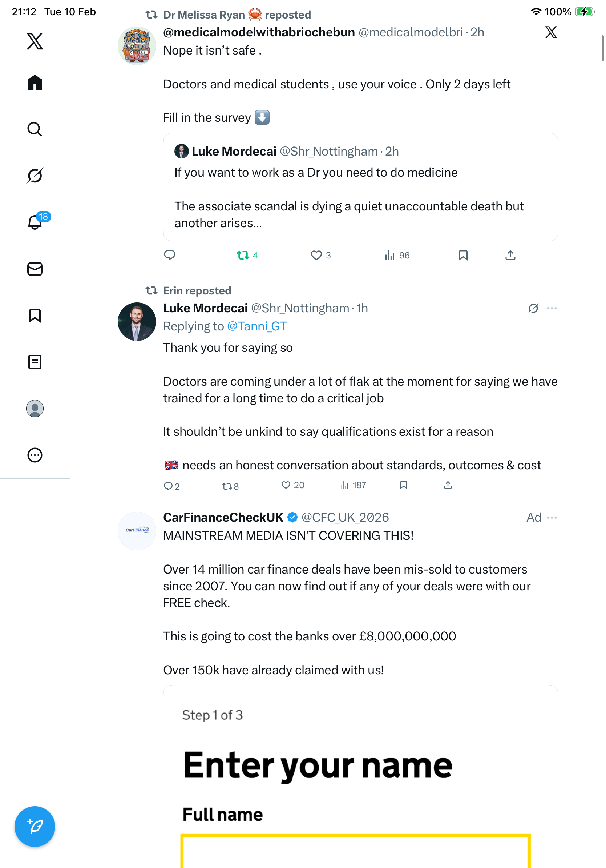Expand the sidebar More menu
Screen dimensions: 606x868
click(35, 455)
